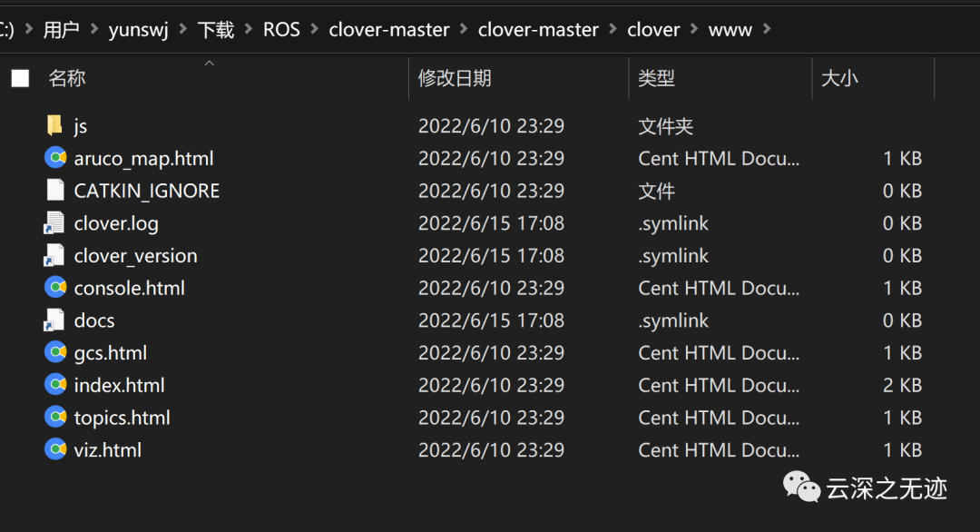
Task: Open console.html
Action: click(x=131, y=288)
